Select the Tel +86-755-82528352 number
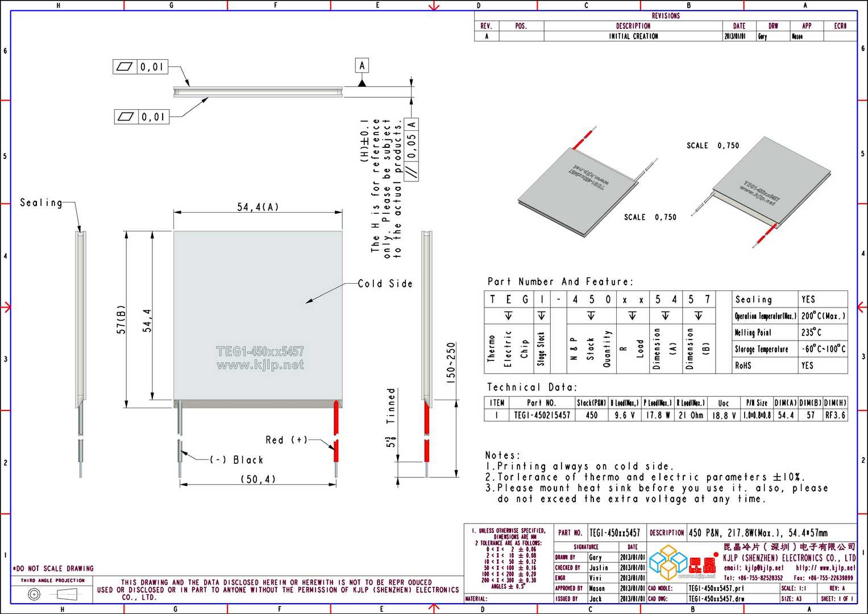Viewport: 868px width, 614px height. pos(753,578)
